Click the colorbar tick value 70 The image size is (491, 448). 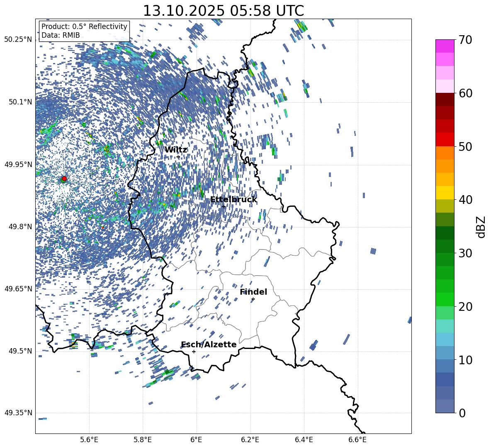pyautogui.click(x=466, y=40)
